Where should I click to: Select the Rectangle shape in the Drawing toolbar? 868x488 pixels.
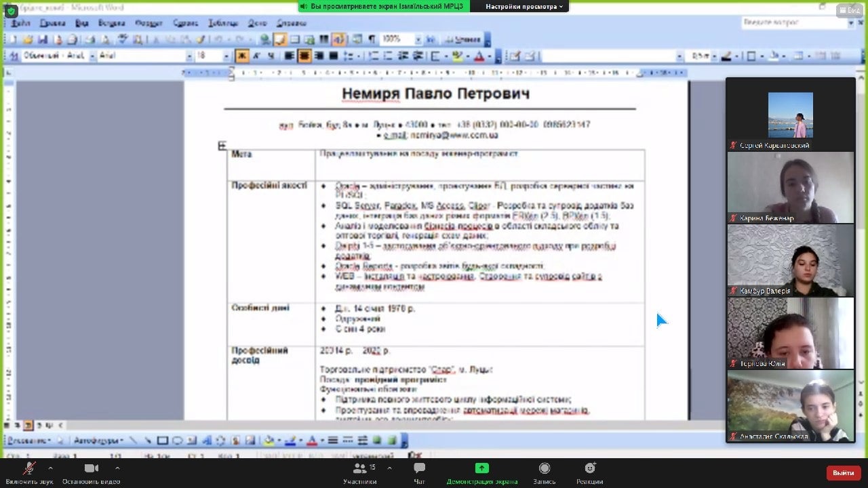pos(163,441)
